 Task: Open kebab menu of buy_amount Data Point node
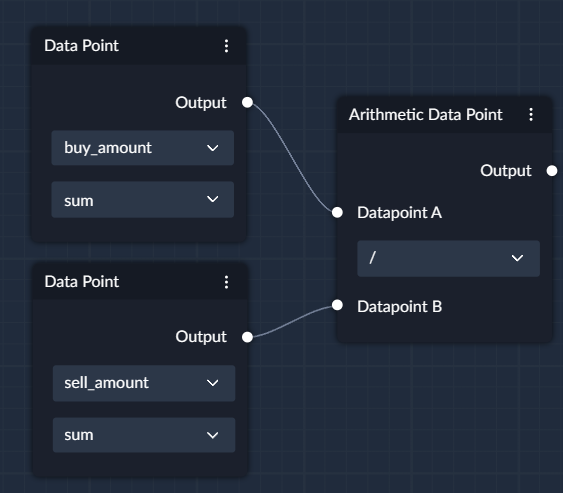coord(226,46)
